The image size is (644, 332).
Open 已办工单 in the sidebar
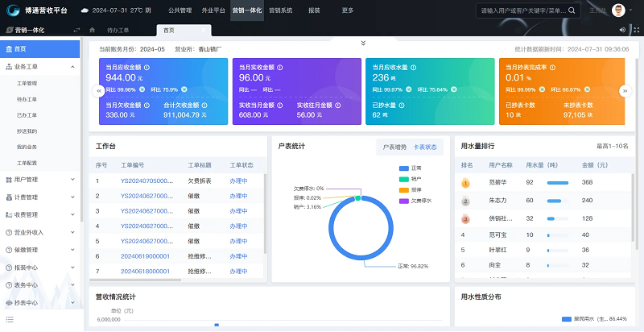pyautogui.click(x=27, y=115)
